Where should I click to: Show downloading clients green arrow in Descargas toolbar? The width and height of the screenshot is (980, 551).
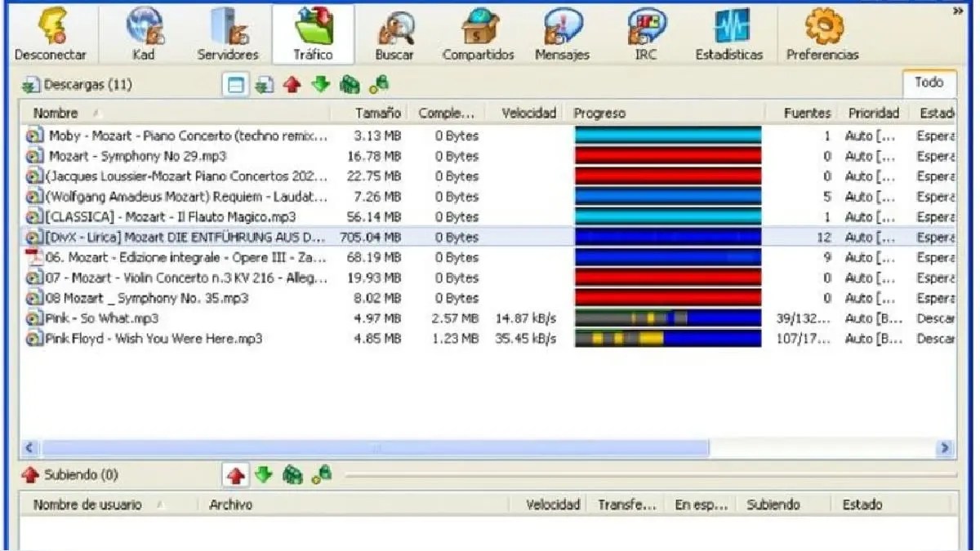pos(320,85)
